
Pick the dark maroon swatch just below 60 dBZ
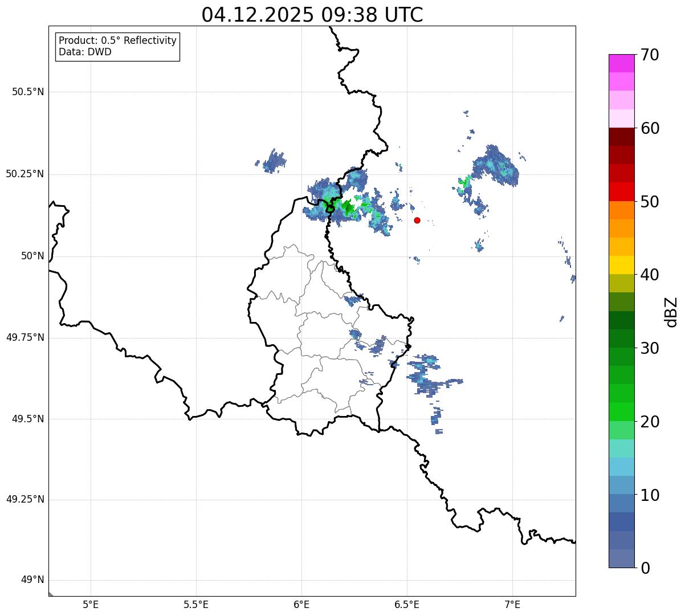pyautogui.click(x=621, y=137)
